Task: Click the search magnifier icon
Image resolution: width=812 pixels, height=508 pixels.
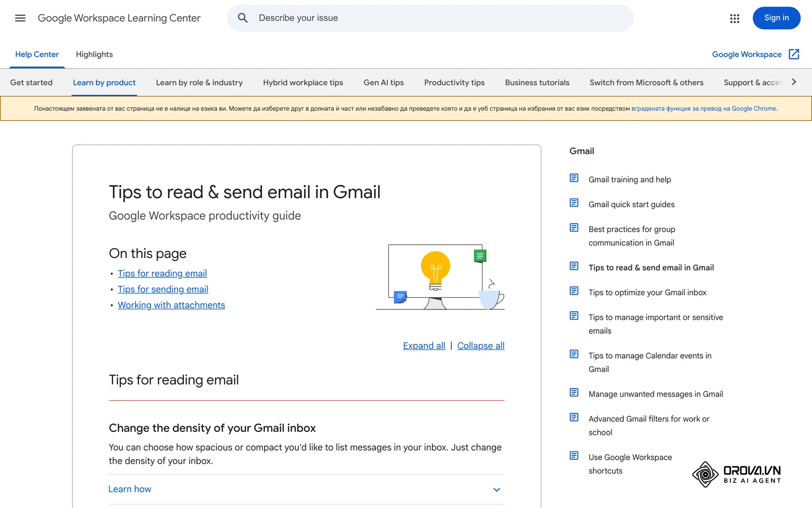Action: (243, 18)
